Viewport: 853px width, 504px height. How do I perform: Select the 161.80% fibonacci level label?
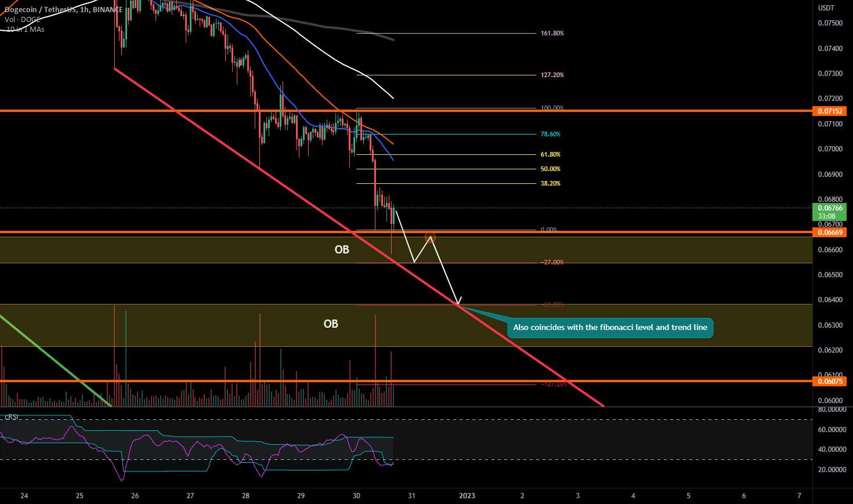552,33
